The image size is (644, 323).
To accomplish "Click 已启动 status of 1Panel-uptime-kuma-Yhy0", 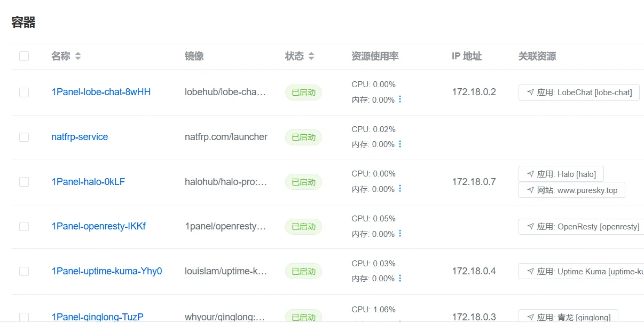I will pyautogui.click(x=303, y=271).
